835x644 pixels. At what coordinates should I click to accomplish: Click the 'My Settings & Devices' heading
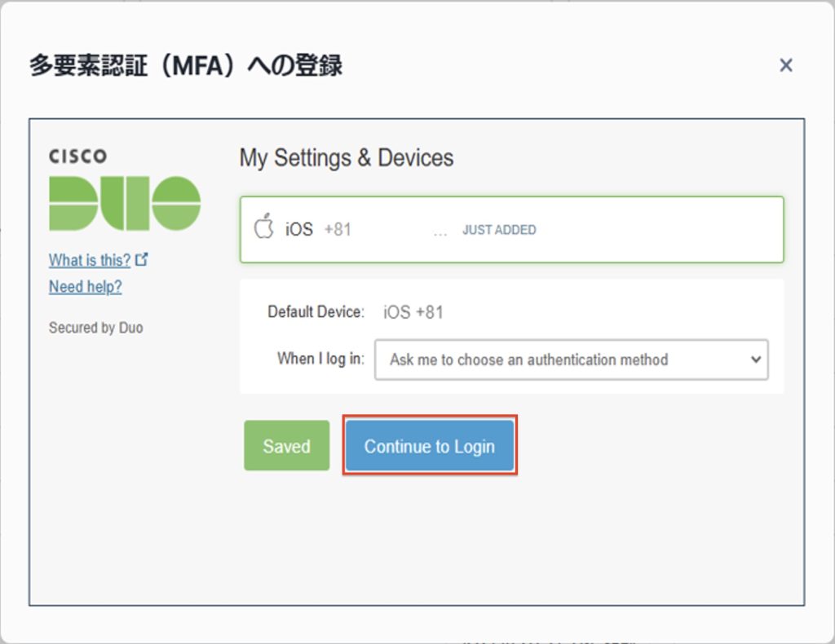347,157
